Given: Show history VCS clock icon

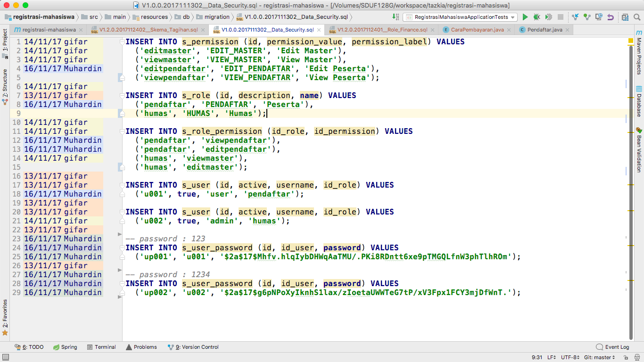Looking at the screenshot, I should [599, 17].
